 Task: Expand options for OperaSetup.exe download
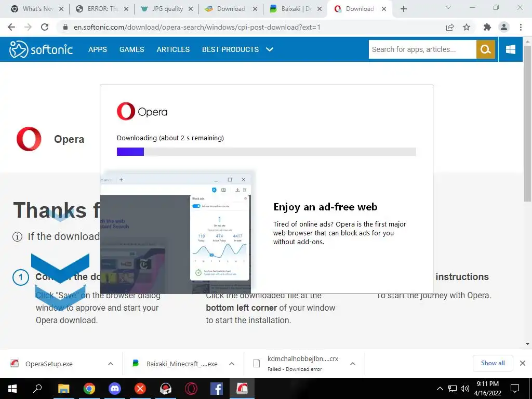click(111, 364)
